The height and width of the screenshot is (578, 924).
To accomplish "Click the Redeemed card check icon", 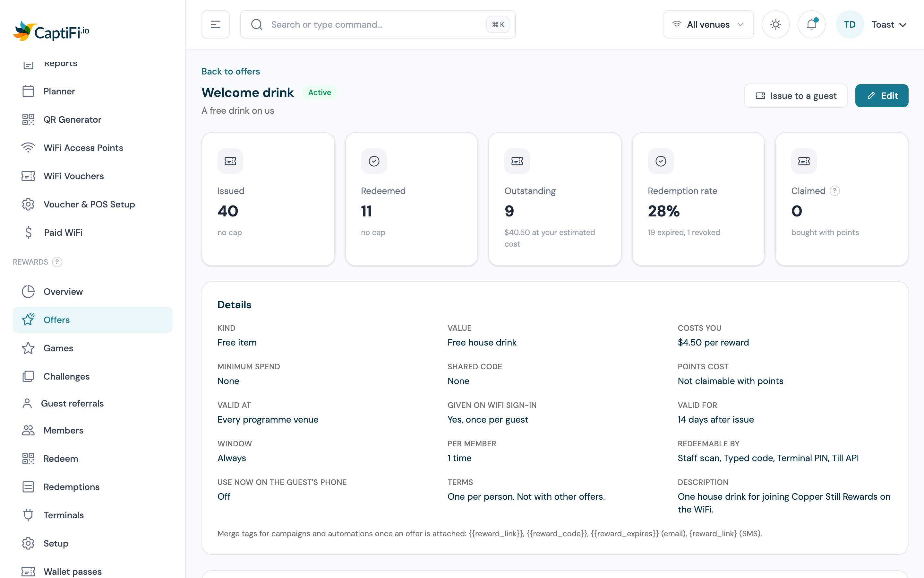I will [374, 161].
